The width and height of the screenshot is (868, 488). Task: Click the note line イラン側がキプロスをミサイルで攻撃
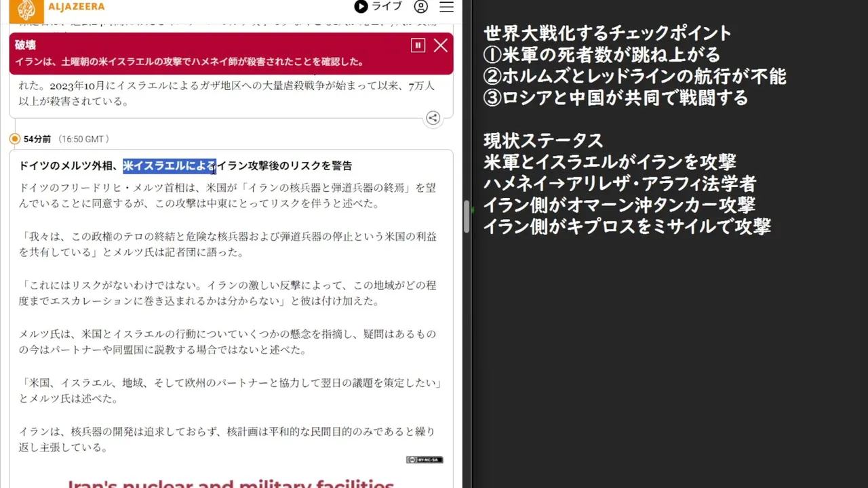click(x=627, y=227)
